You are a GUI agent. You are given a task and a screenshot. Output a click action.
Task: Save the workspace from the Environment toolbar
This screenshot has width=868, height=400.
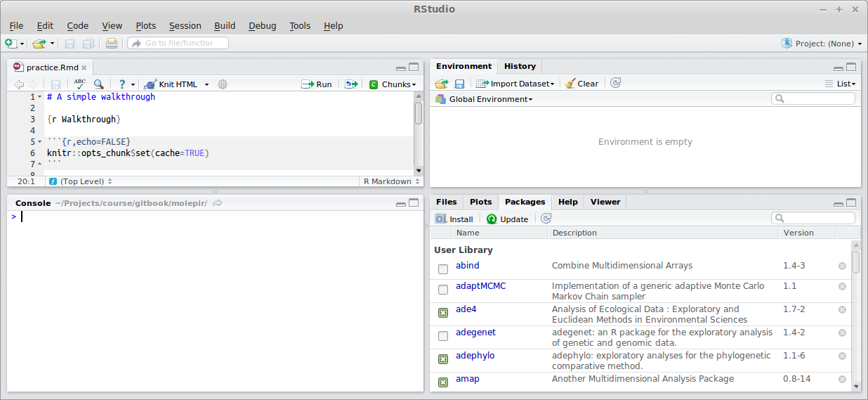click(459, 84)
